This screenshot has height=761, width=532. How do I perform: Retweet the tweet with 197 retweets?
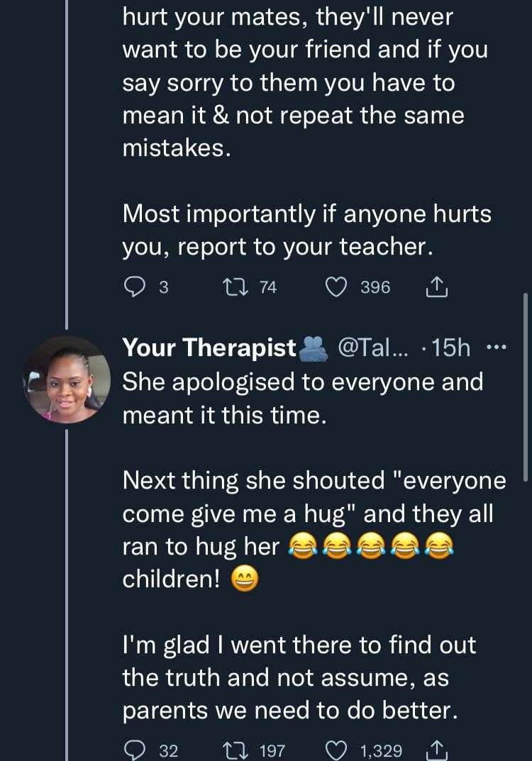232,750
